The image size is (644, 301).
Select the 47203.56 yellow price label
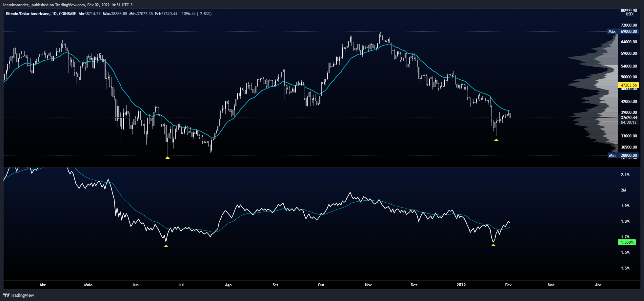coord(628,85)
